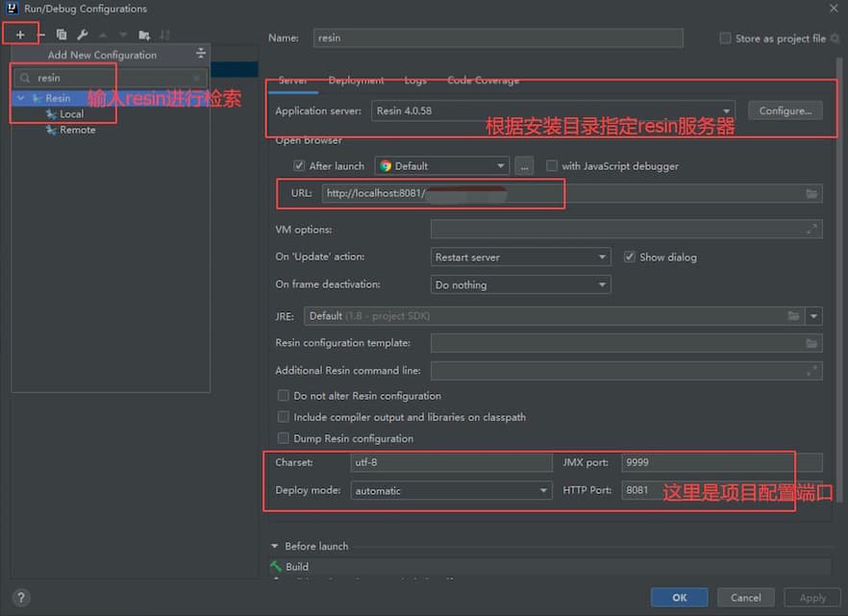Enable with JavaScript debugger option
Viewport: 848px width, 616px height.
tap(552, 166)
